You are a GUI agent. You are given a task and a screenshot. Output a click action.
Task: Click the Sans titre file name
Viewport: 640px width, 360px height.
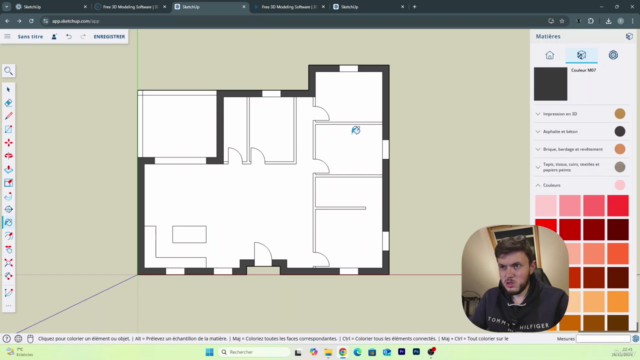point(30,36)
